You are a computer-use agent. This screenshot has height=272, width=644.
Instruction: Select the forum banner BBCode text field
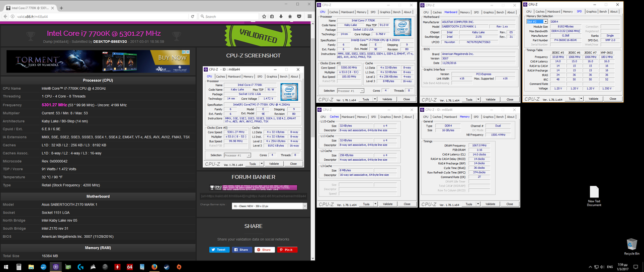[254, 195]
